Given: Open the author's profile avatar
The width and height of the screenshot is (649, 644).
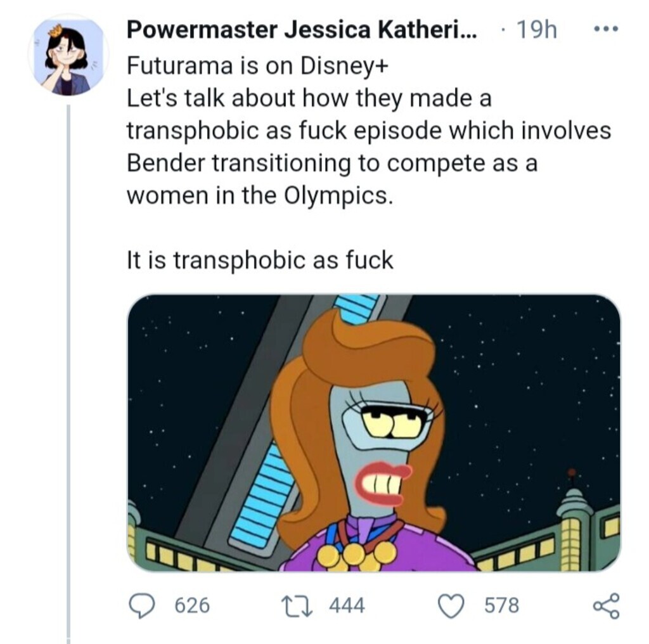Looking at the screenshot, I should pos(67,56).
